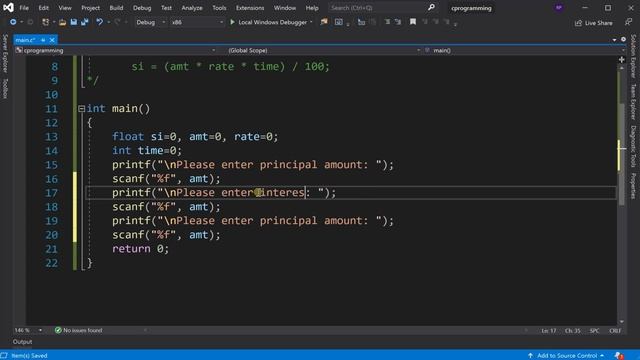640x360 pixels.
Task: Collapse the main() function outline box
Action: (x=81, y=109)
